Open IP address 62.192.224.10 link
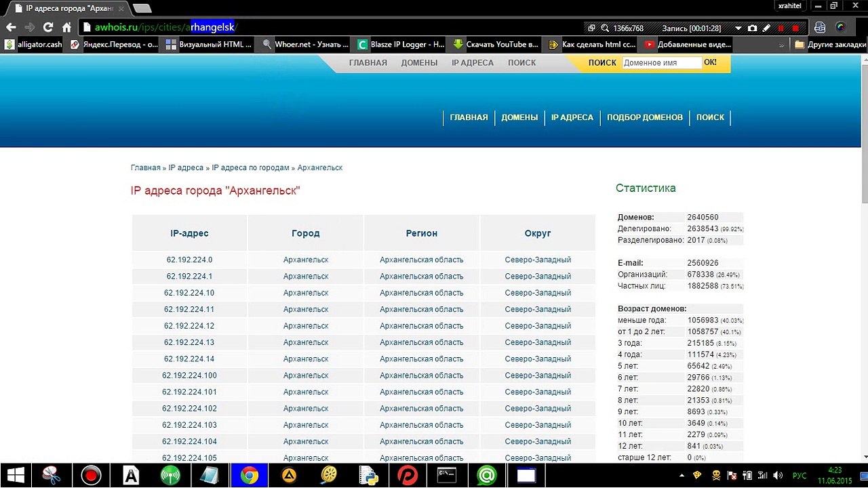 coord(189,293)
